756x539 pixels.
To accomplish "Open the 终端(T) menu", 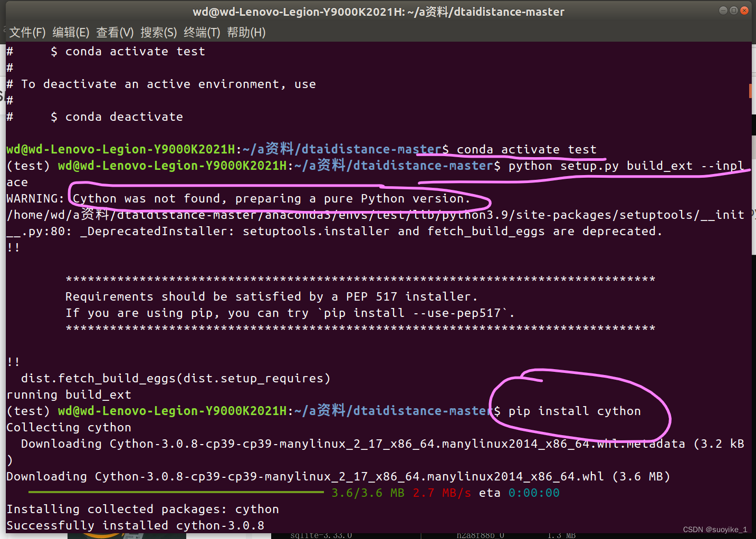I will (202, 32).
